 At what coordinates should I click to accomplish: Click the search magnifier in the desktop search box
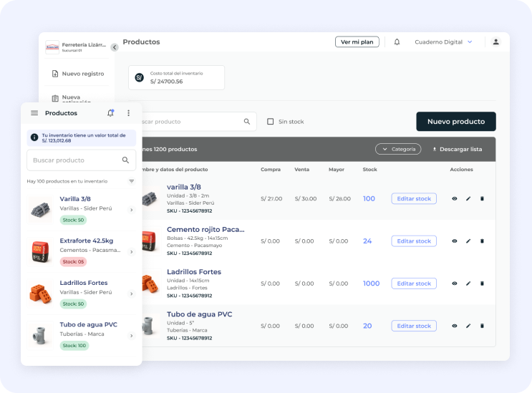[x=246, y=122]
